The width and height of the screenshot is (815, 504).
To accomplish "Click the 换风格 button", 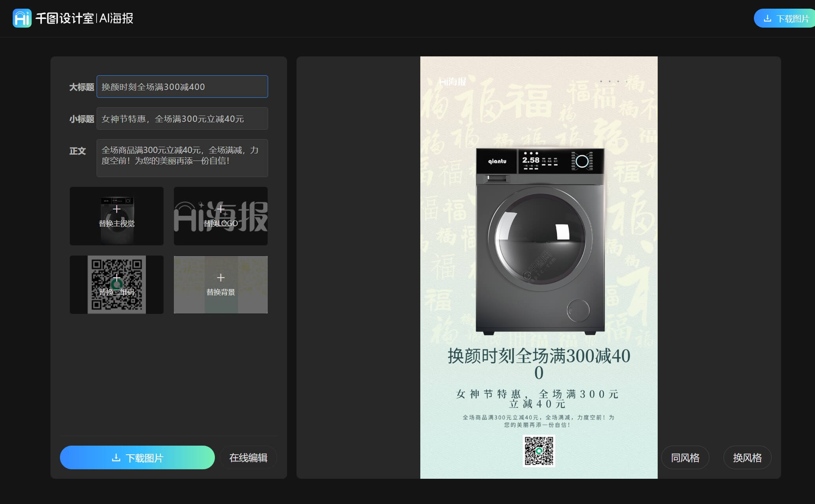I will coord(747,457).
